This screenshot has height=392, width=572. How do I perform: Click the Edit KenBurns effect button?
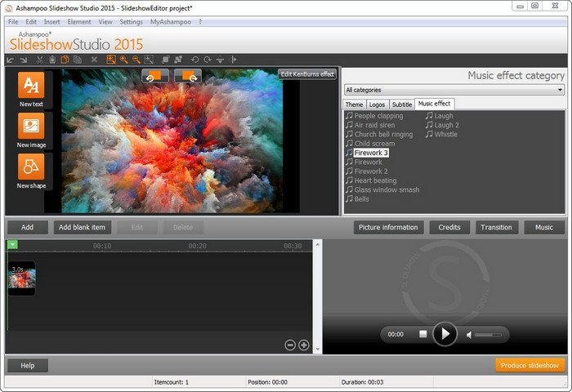[307, 74]
